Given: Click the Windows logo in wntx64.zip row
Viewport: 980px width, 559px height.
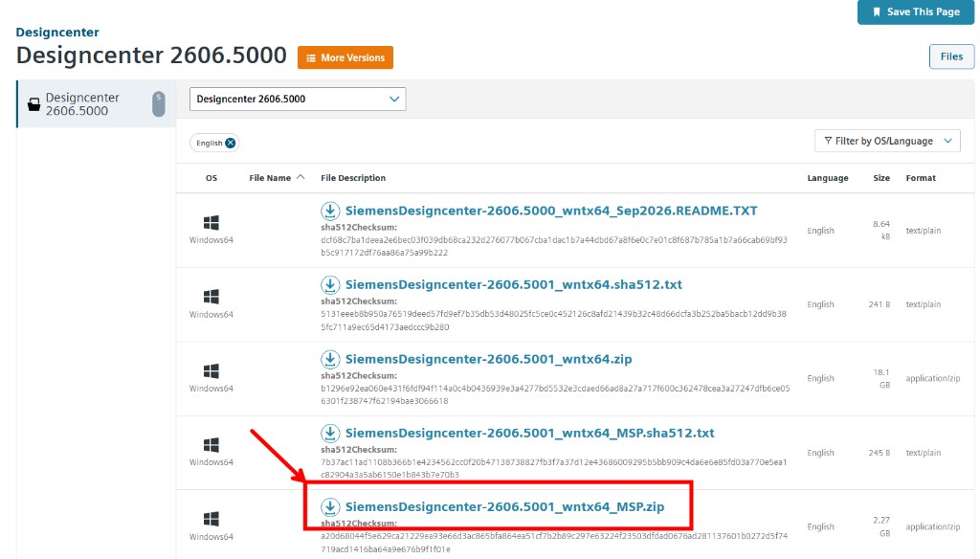Looking at the screenshot, I should (x=212, y=370).
